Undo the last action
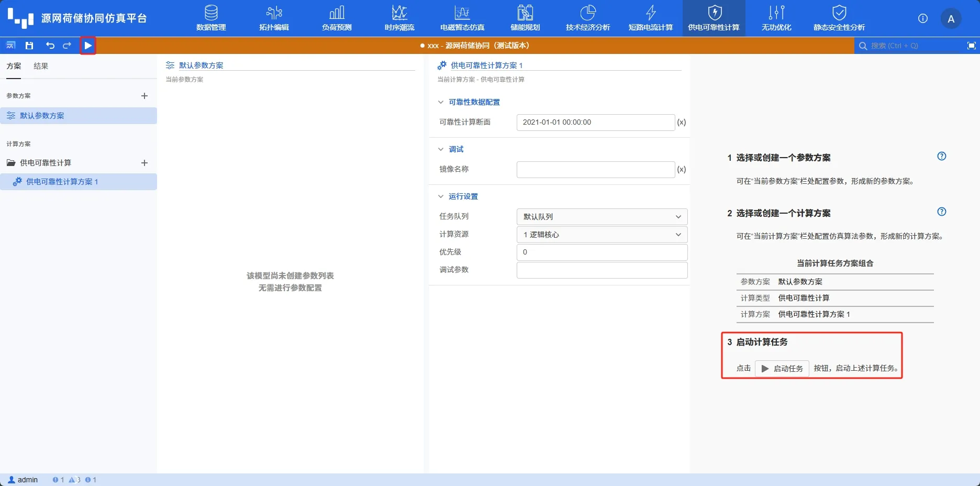Image resolution: width=980 pixels, height=486 pixels. [50, 46]
